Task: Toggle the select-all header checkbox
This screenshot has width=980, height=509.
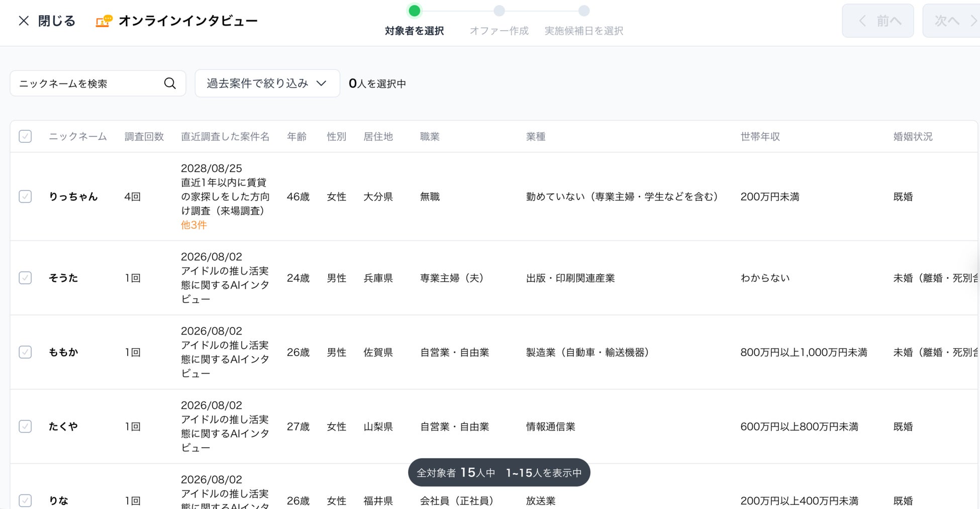Action: coord(25,136)
